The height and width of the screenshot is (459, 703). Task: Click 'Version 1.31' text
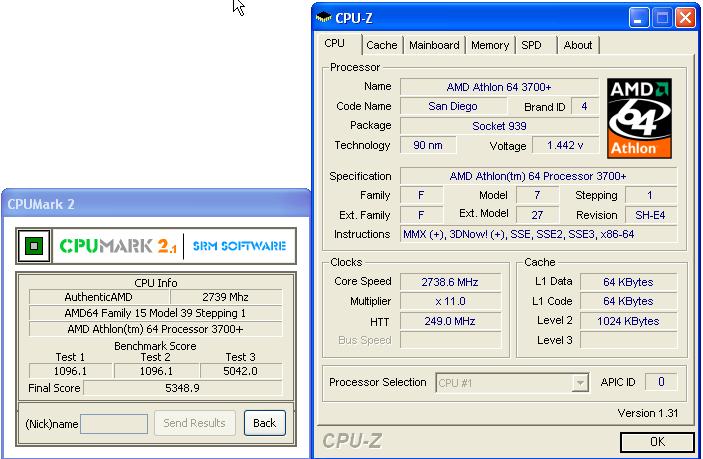647,413
